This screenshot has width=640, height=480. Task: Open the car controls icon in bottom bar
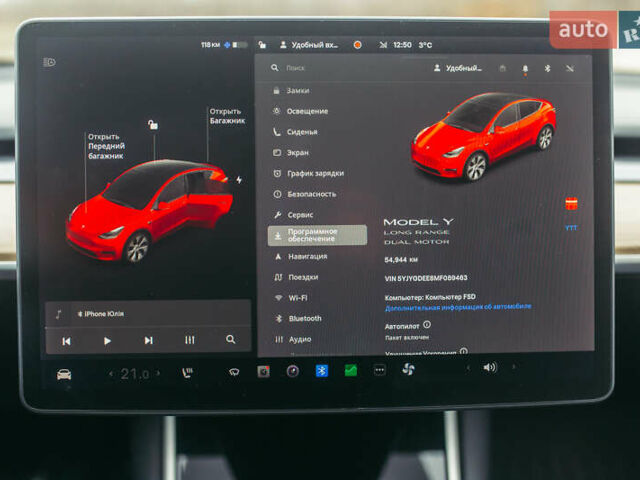pos(64,374)
